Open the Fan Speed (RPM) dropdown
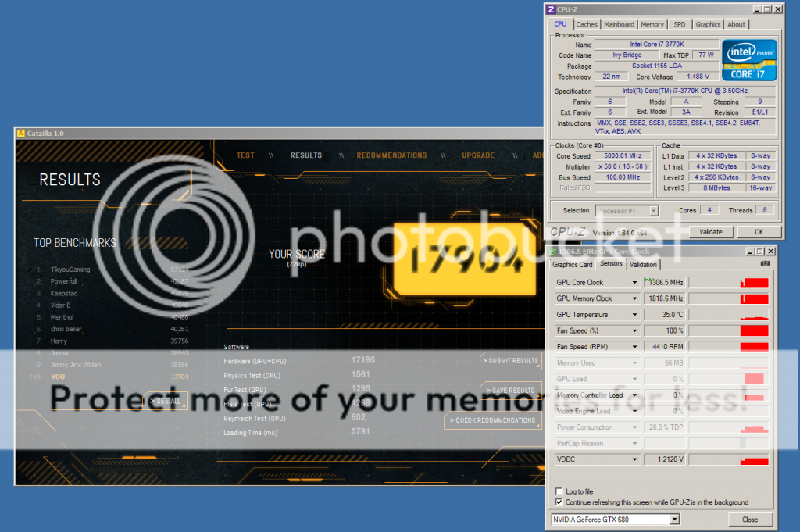 pos(634,347)
